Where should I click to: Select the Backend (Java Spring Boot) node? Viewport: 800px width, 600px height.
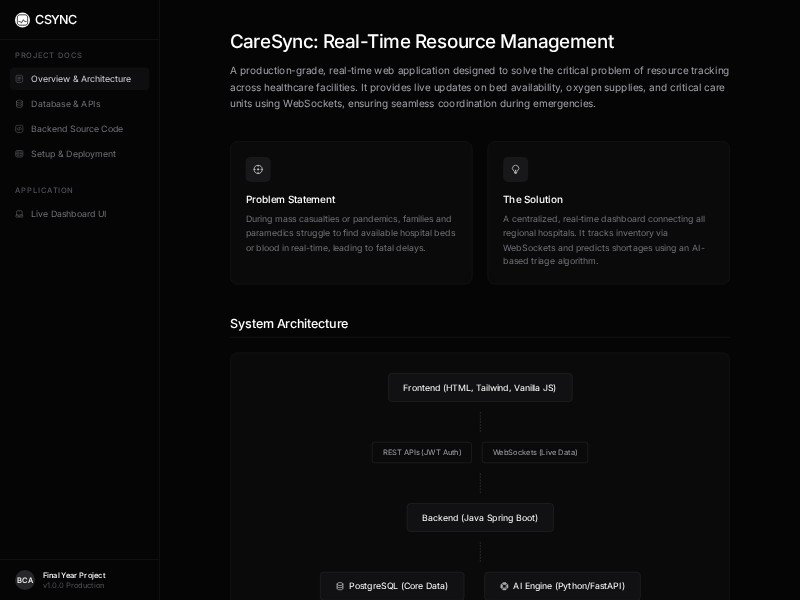pos(480,518)
